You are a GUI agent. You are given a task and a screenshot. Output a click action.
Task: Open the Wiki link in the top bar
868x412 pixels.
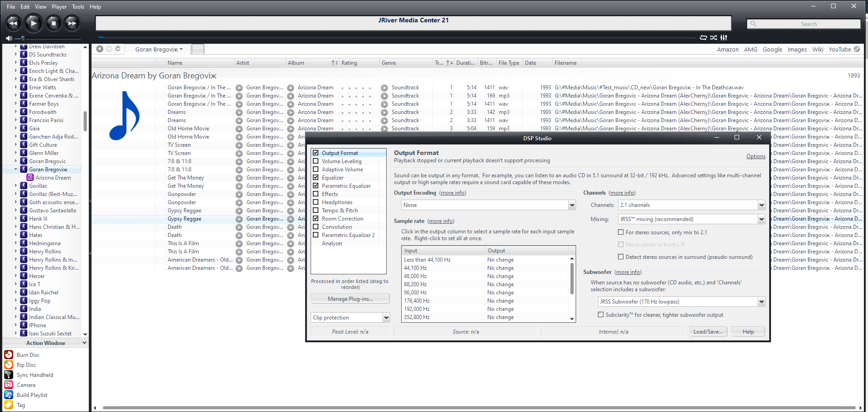[x=817, y=49]
